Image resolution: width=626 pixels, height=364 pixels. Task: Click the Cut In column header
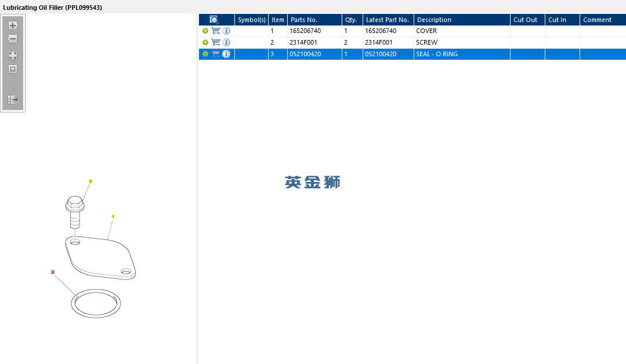point(563,20)
